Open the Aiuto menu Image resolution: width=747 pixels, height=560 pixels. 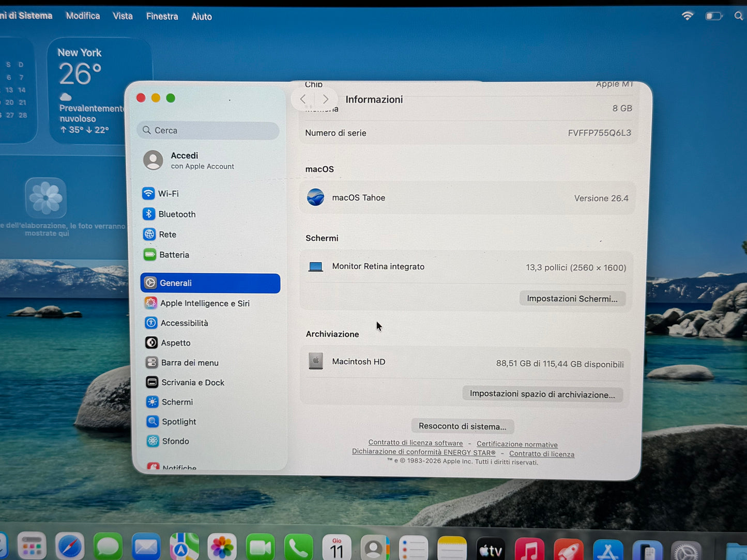pyautogui.click(x=202, y=17)
